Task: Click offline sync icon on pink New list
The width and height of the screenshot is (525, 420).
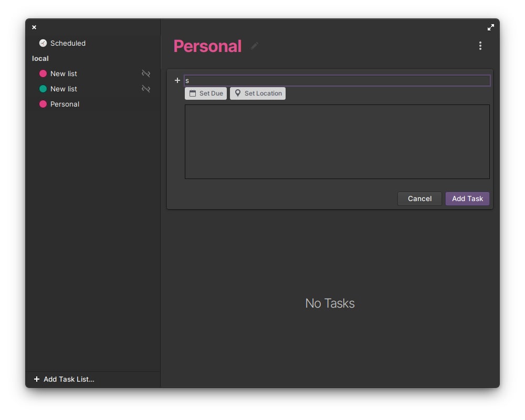Action: click(x=145, y=73)
